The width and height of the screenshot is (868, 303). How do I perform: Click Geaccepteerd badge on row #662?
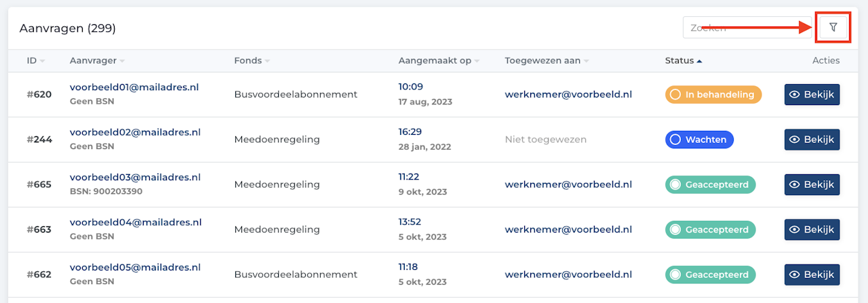(710, 275)
